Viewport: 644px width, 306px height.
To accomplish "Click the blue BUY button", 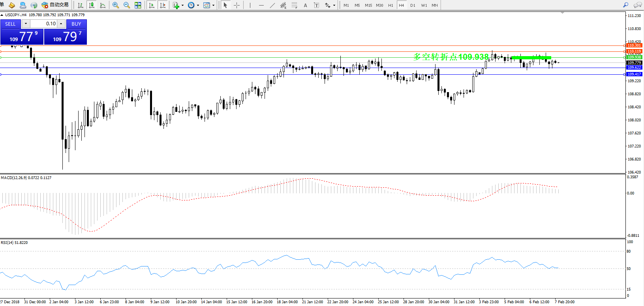I will [76, 24].
